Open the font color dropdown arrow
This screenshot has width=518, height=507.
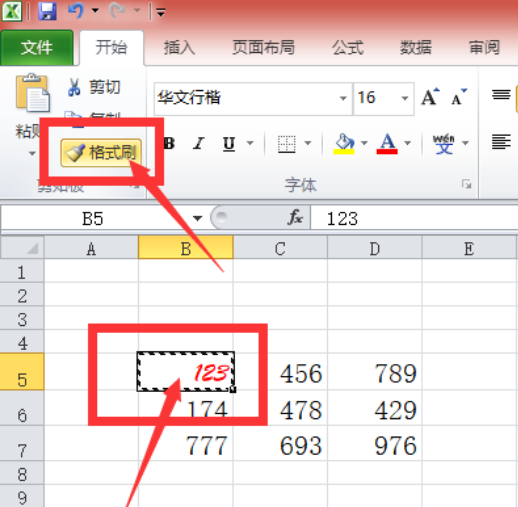tap(407, 143)
